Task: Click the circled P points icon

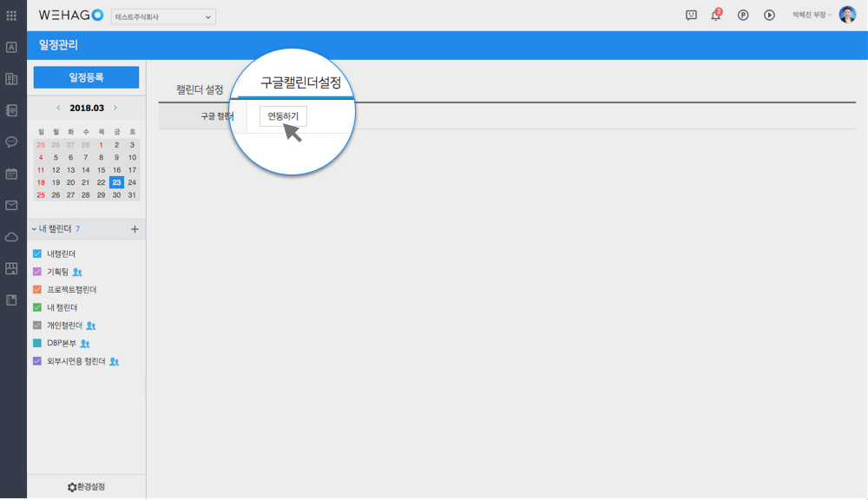Action: (743, 16)
